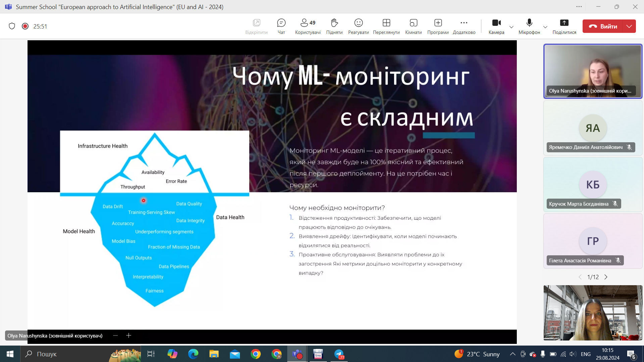Open the title bar three-dots menu
644x362 pixels.
[x=579, y=7]
